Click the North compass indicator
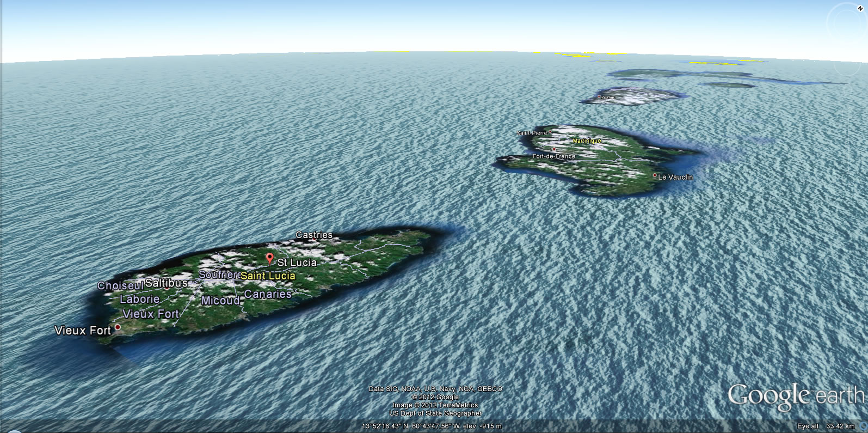 (861, 9)
